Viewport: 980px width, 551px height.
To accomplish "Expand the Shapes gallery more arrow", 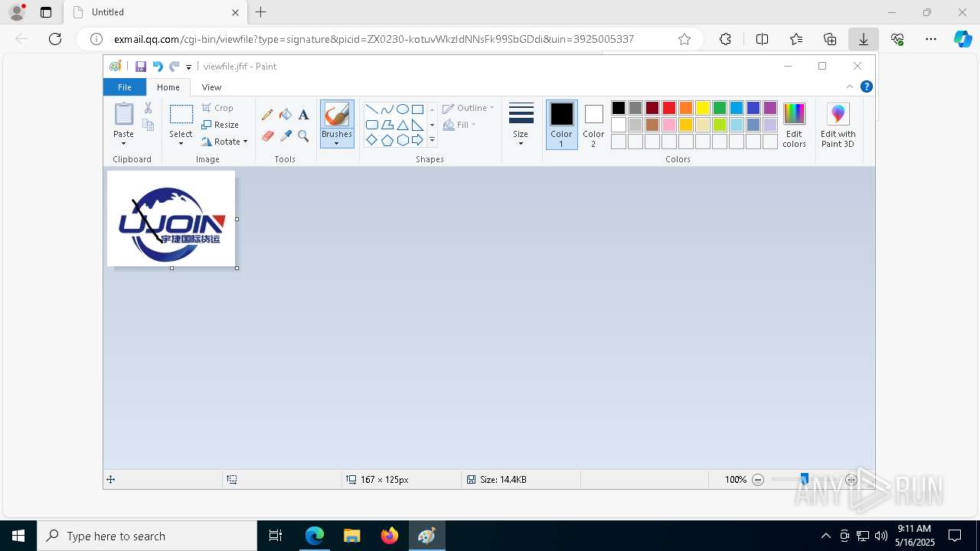I will point(432,140).
